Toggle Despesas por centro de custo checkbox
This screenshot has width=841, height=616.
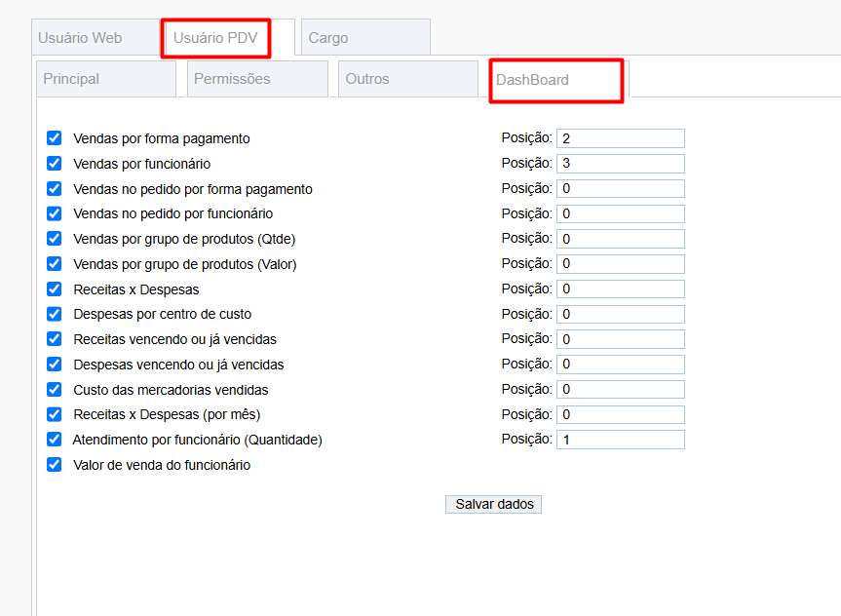point(55,314)
